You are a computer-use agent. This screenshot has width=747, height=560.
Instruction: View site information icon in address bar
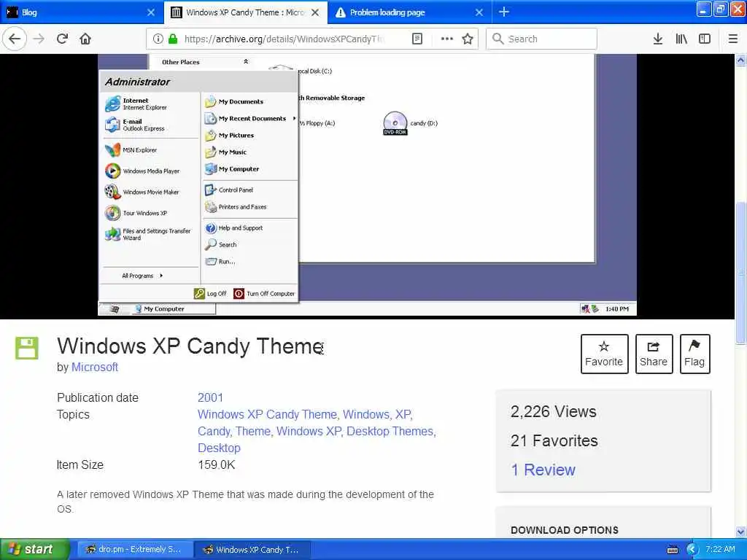click(158, 39)
